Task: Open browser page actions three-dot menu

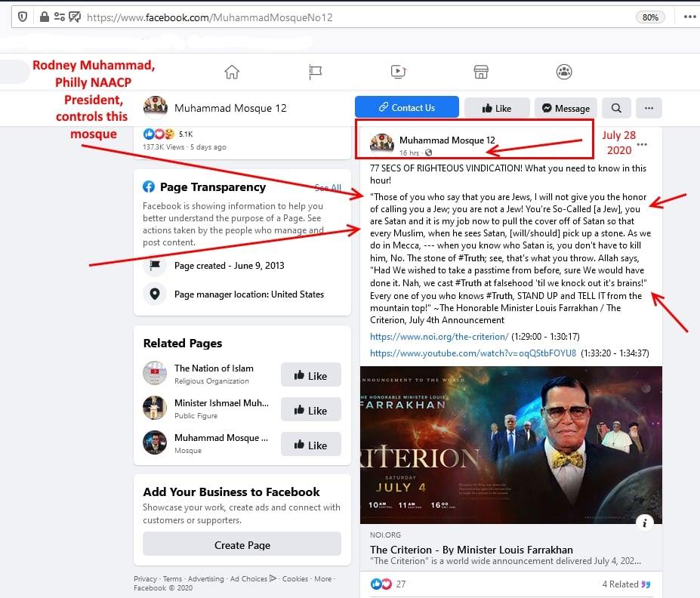Action: click(690, 17)
